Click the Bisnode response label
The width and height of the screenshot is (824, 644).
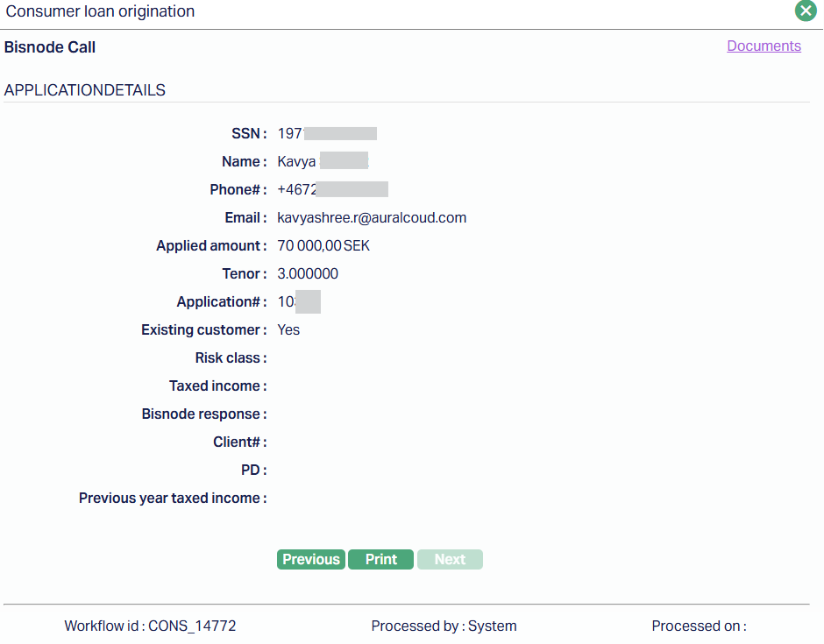[204, 414]
